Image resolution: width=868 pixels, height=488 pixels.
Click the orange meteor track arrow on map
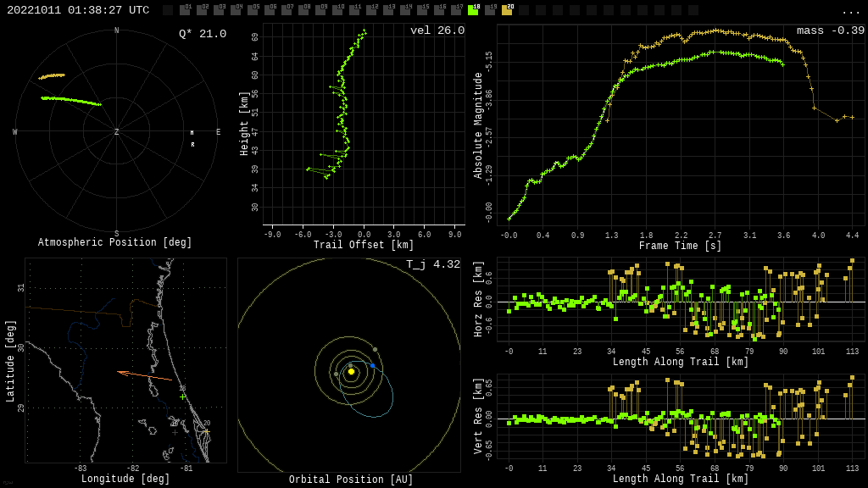(144, 374)
